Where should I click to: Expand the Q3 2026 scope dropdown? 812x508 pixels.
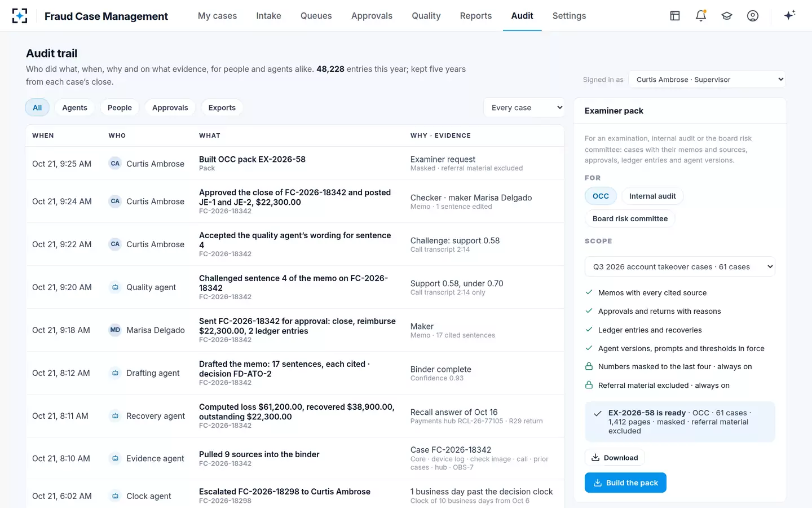[680, 267]
